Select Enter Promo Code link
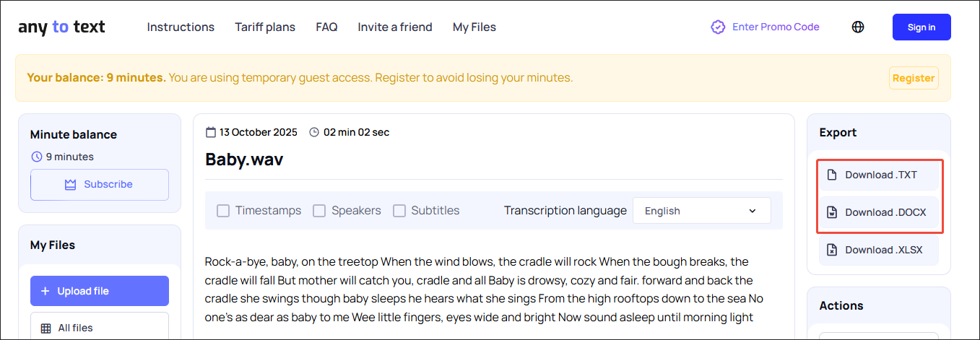Viewport: 980px width, 340px height. [776, 27]
